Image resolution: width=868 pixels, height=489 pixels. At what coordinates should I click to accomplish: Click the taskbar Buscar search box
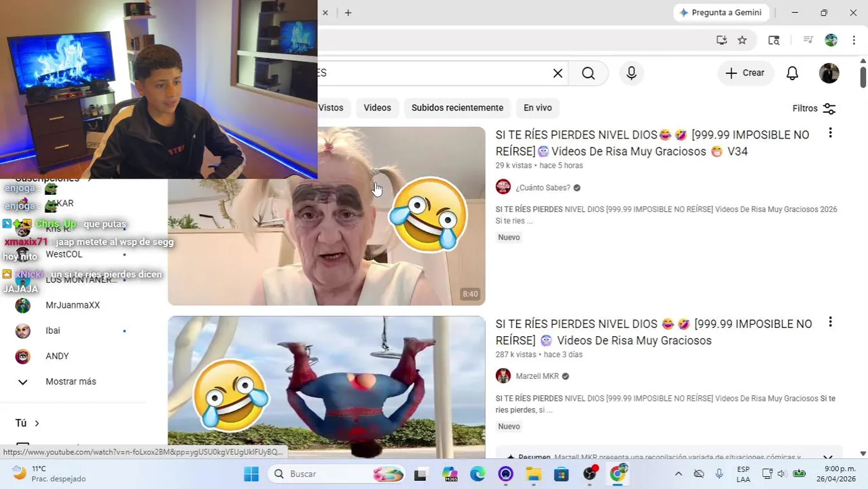(x=337, y=474)
